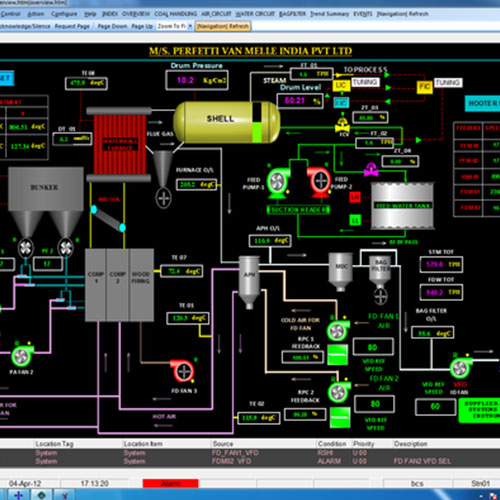Click the STM TOT totalizer value
The image size is (500, 500).
coord(441,264)
